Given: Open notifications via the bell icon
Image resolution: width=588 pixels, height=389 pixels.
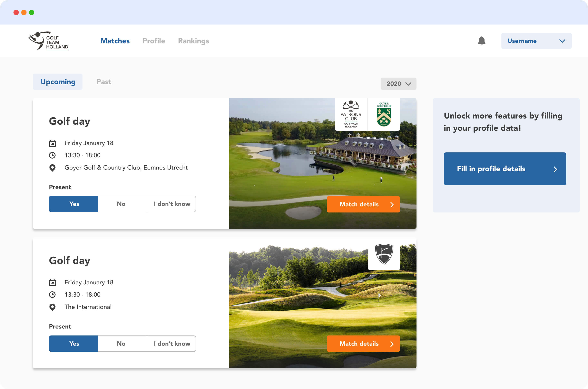Looking at the screenshot, I should tap(481, 41).
